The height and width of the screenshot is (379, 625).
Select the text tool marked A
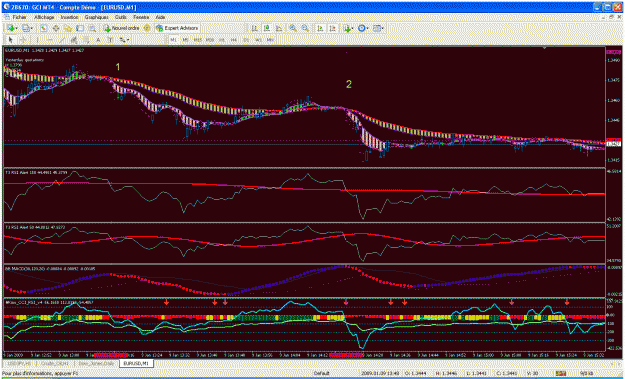(x=98, y=40)
